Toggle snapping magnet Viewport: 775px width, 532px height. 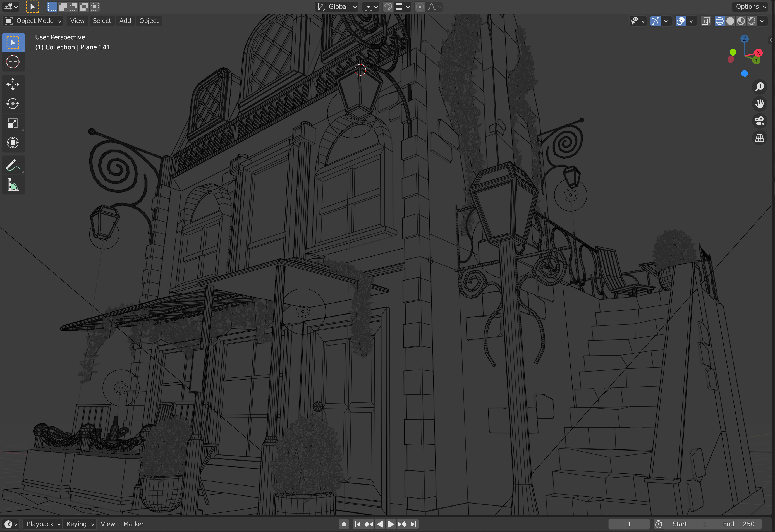click(x=388, y=7)
